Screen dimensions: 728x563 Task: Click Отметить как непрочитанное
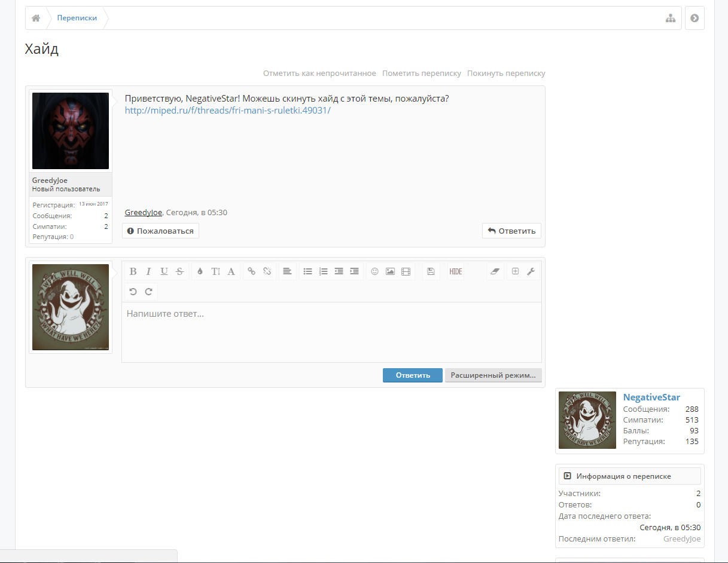319,74
